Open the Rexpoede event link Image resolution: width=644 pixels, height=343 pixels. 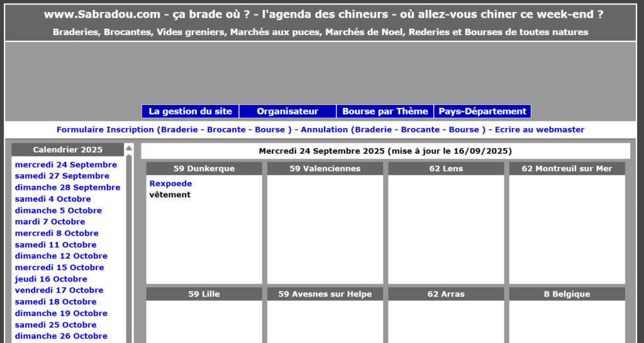pyautogui.click(x=170, y=183)
